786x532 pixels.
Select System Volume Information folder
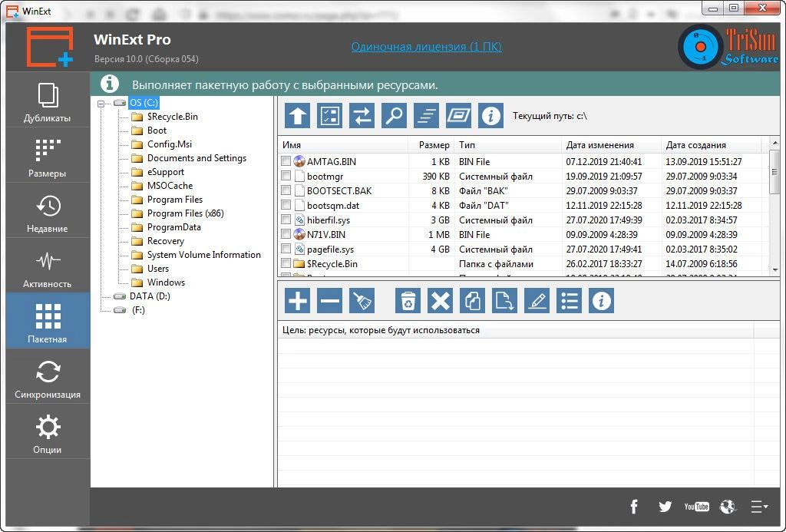pos(203,255)
